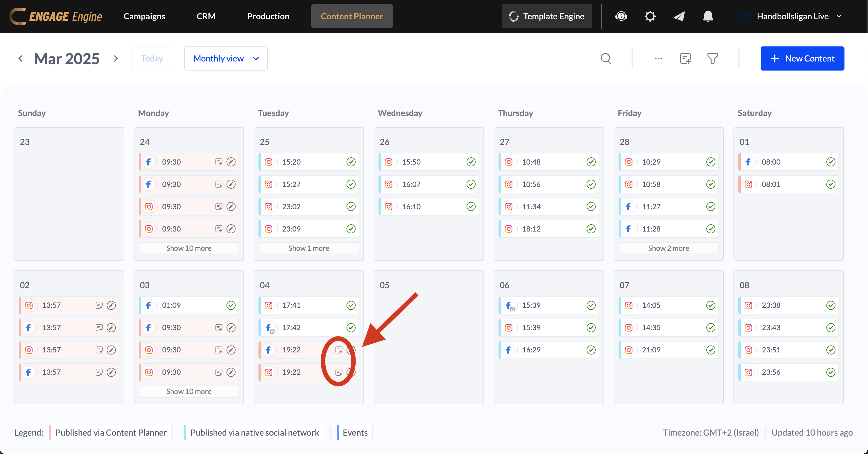This screenshot has width=868, height=454.
Task: Open the Monthly view dropdown
Action: point(226,58)
